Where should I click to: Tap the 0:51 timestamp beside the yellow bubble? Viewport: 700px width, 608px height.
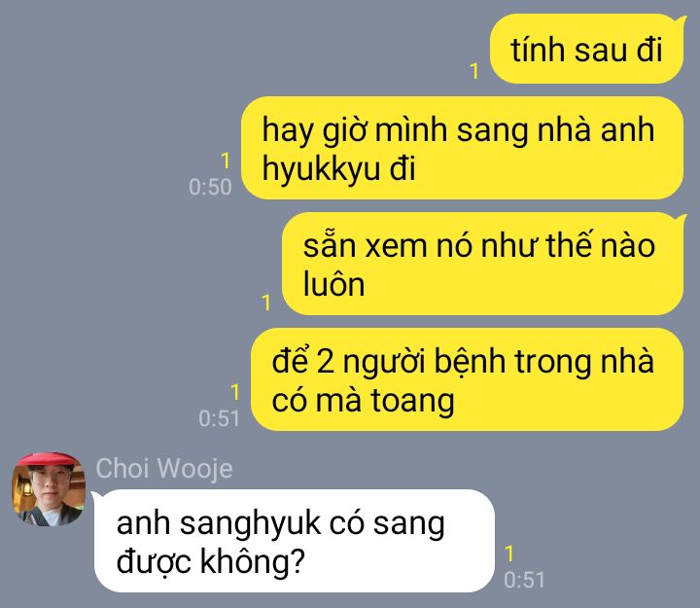219,418
